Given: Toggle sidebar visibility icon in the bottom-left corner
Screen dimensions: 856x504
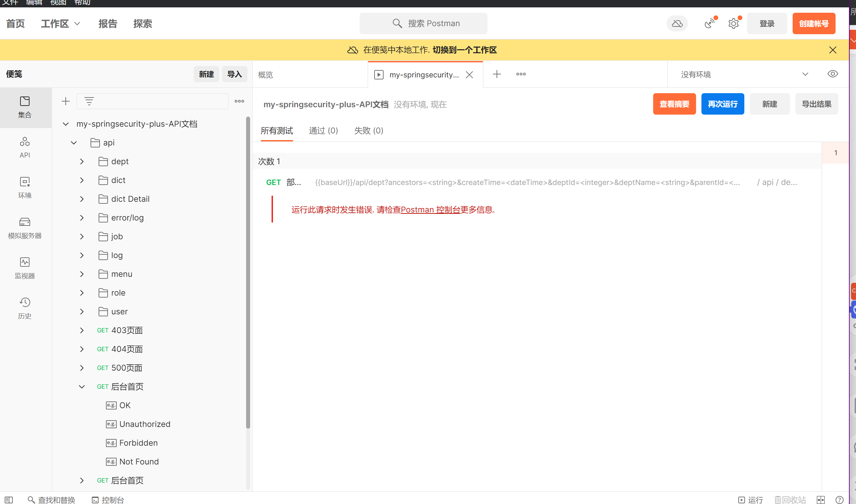Looking at the screenshot, I should (x=9, y=500).
